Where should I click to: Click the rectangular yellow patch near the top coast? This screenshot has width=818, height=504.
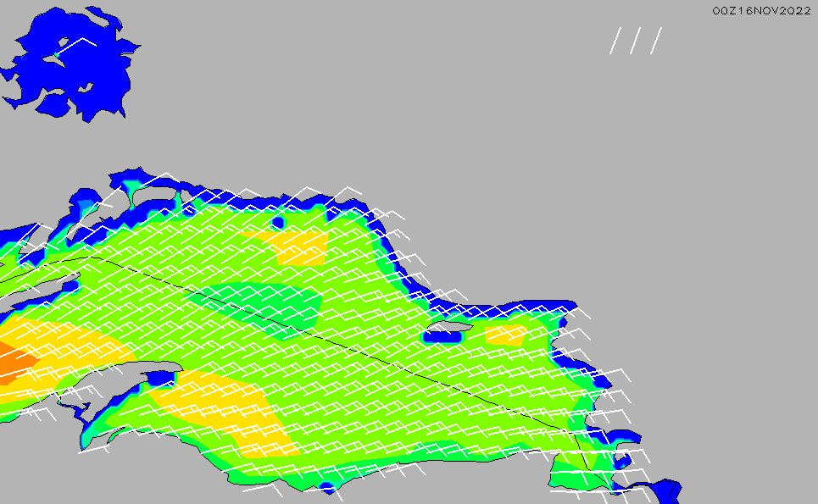[x=297, y=247]
